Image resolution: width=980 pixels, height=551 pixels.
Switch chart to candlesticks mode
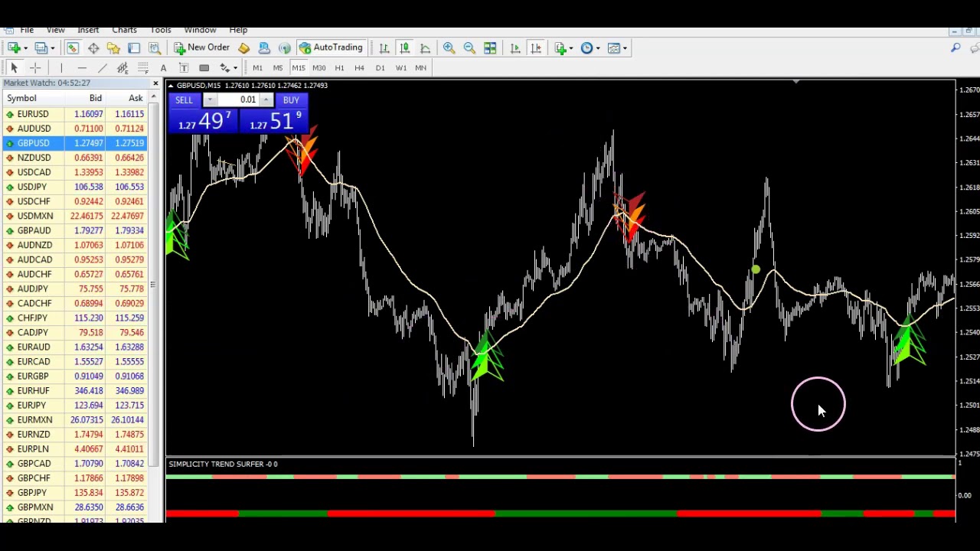[404, 48]
